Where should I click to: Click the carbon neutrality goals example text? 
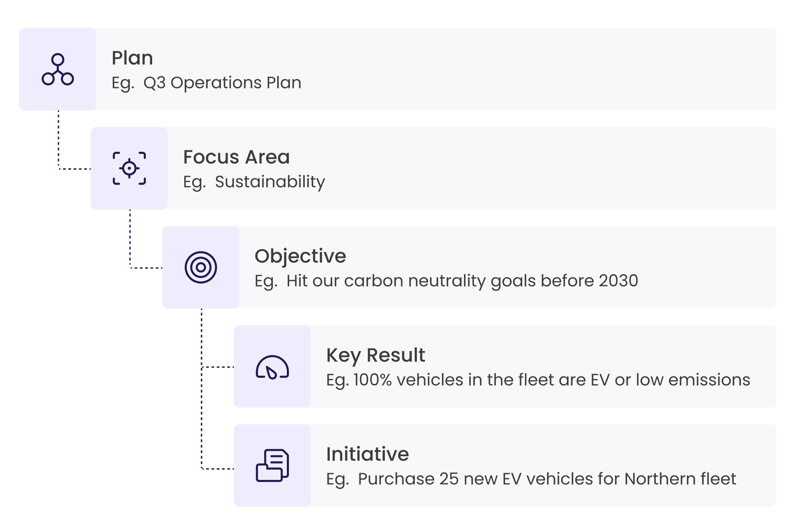click(462, 281)
